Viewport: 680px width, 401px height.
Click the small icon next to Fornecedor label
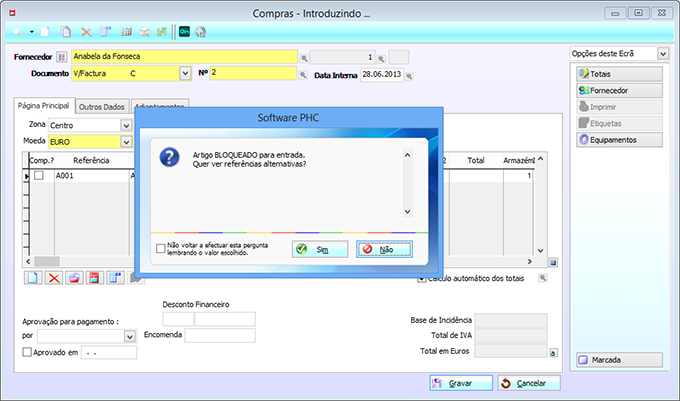click(x=62, y=57)
